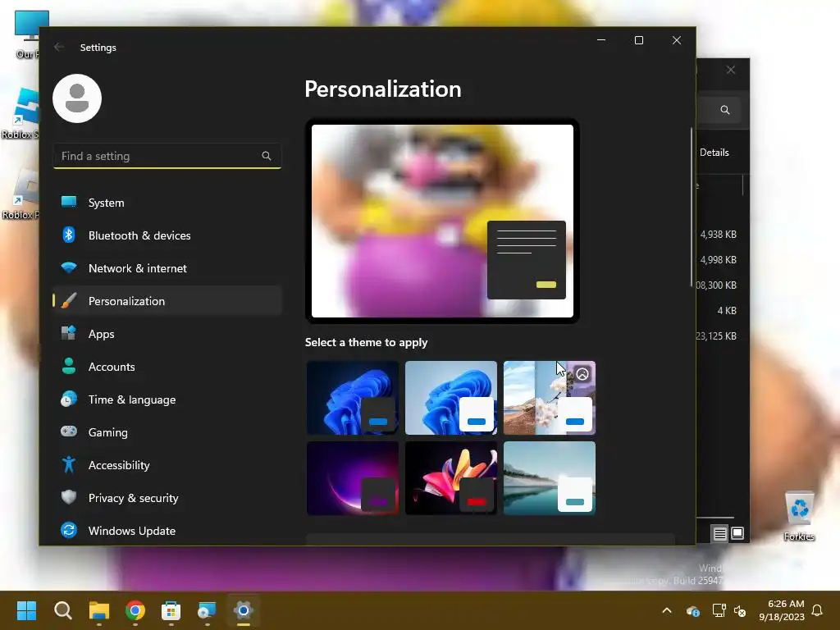Open Privacy & security settings
The height and width of the screenshot is (630, 840).
tap(167, 497)
